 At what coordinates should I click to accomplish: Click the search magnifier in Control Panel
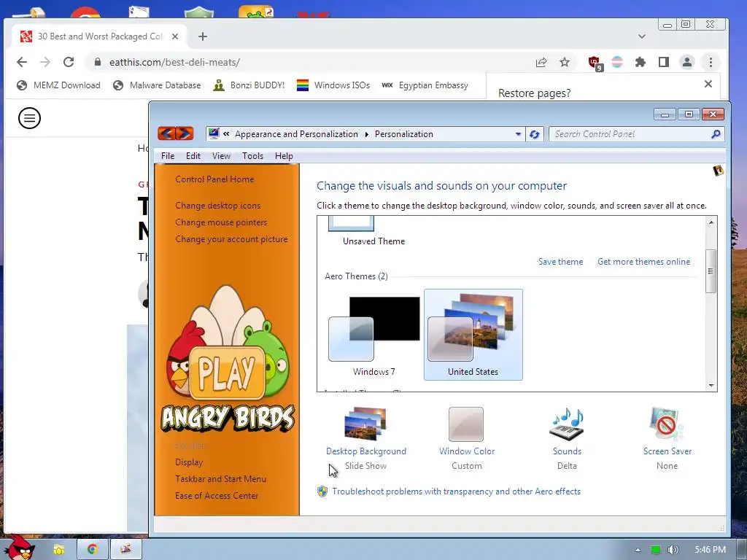(716, 134)
